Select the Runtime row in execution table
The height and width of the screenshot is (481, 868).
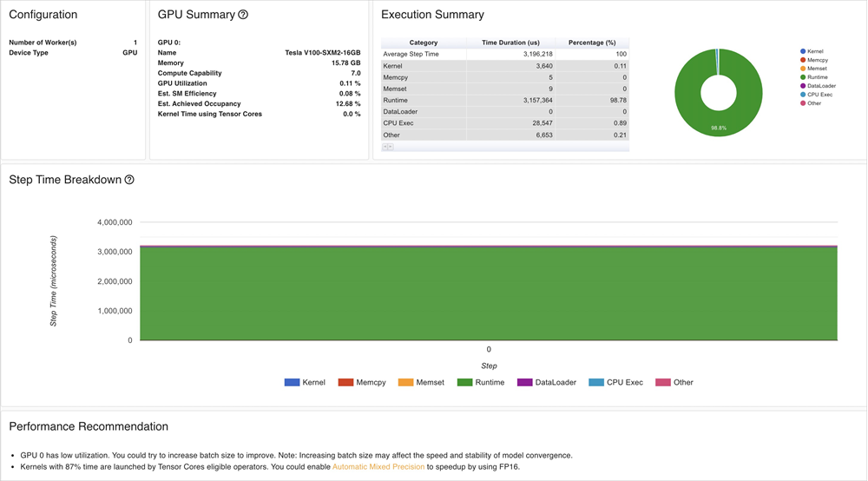coord(504,100)
